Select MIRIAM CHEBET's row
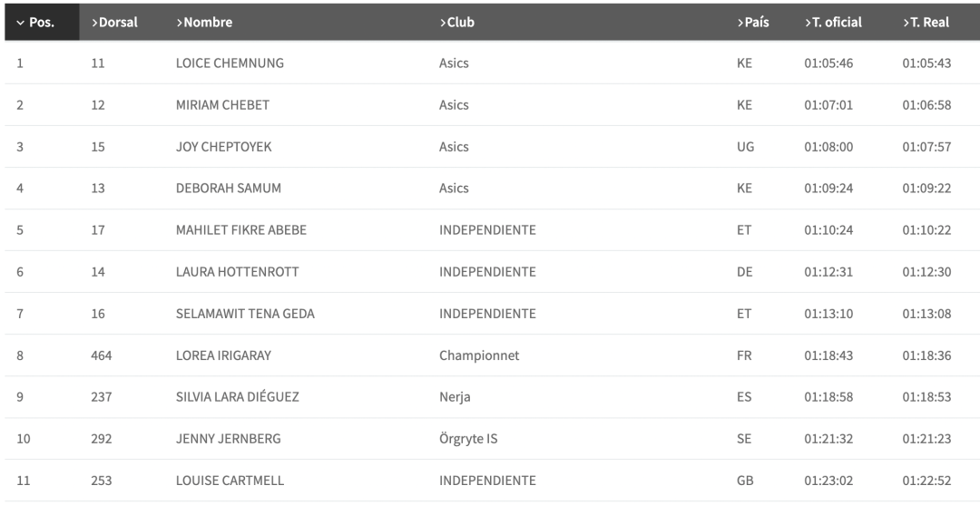This screenshot has width=980, height=505. tap(222, 105)
